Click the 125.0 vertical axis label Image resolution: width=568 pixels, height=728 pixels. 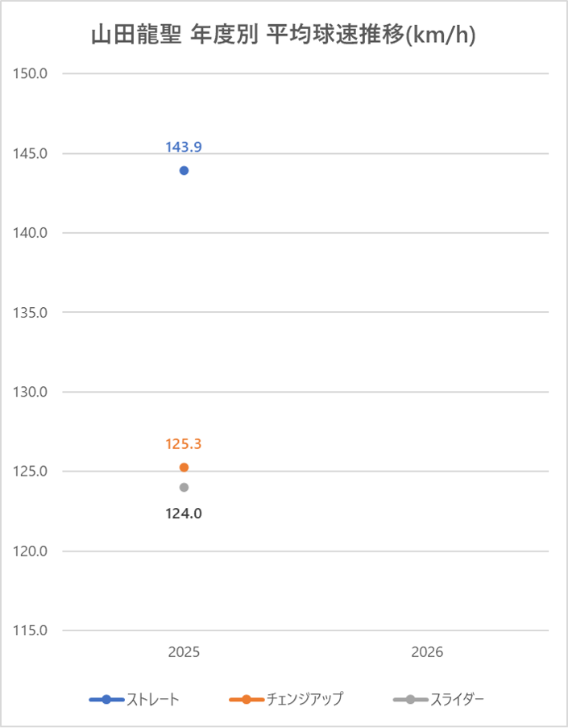(x=32, y=472)
